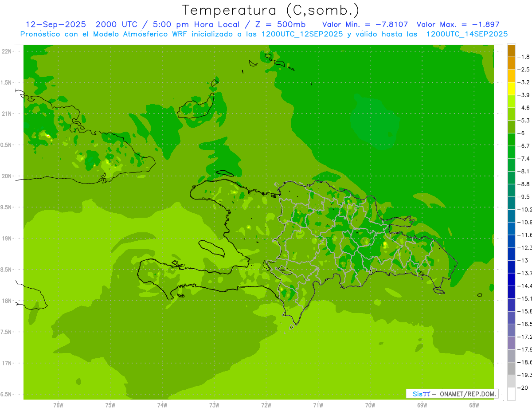Click the "-1.8" colorbar label

pos(524,57)
